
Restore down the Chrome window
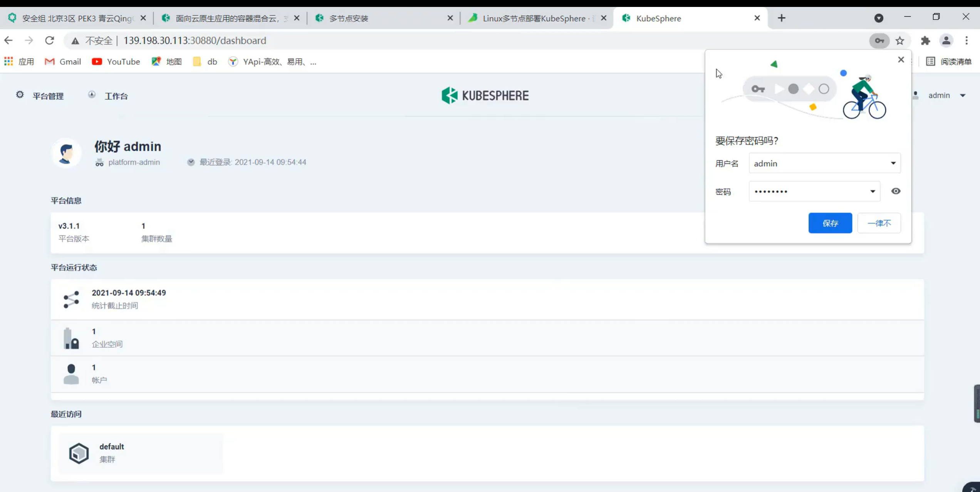point(936,17)
